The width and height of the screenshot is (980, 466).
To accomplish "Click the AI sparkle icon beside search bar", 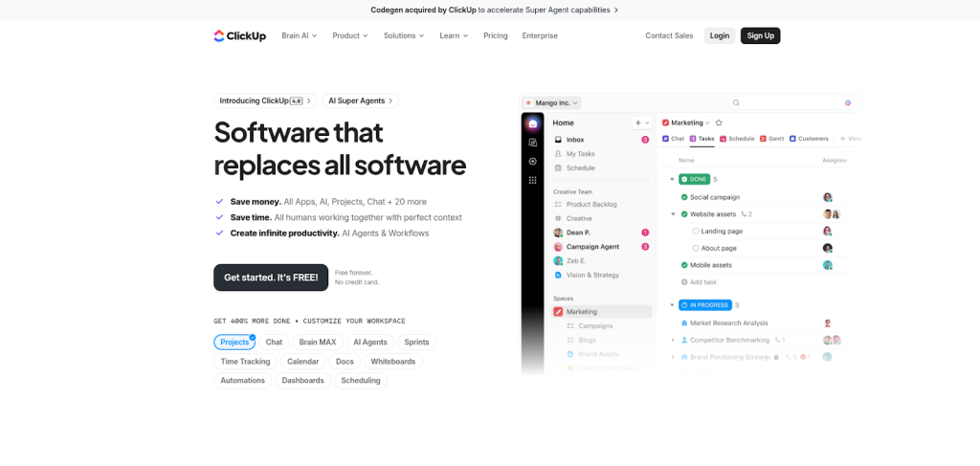I will pos(847,102).
